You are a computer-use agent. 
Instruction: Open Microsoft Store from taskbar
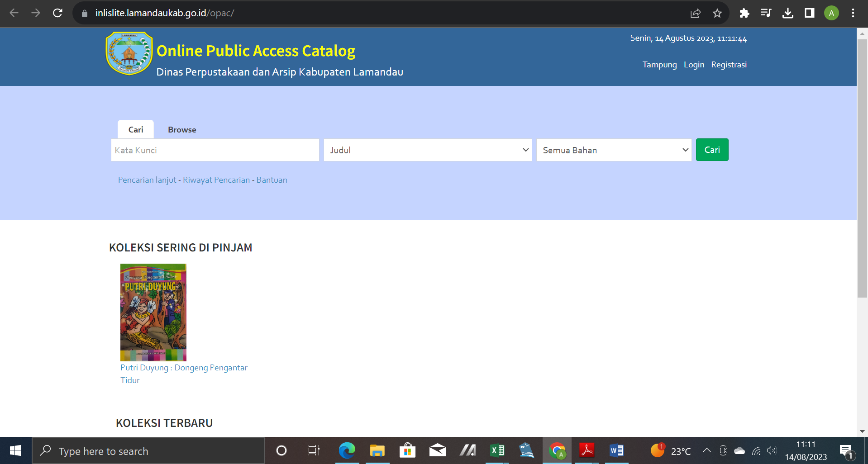pos(407,450)
